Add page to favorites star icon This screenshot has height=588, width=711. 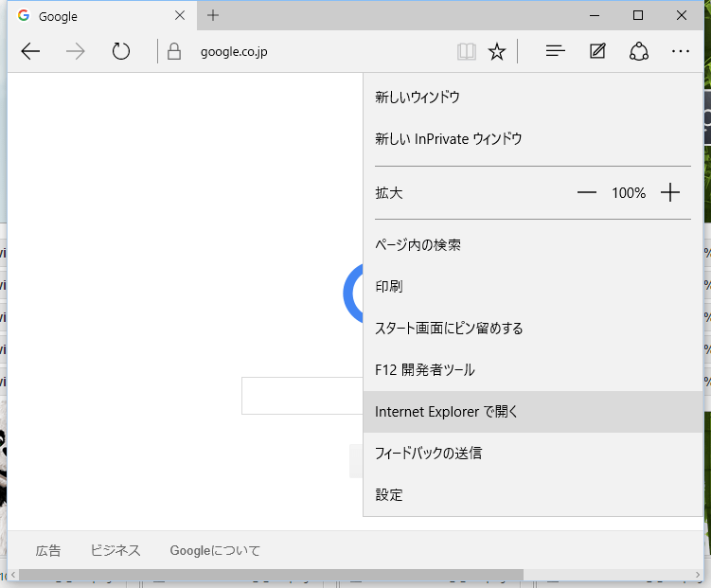(x=496, y=52)
